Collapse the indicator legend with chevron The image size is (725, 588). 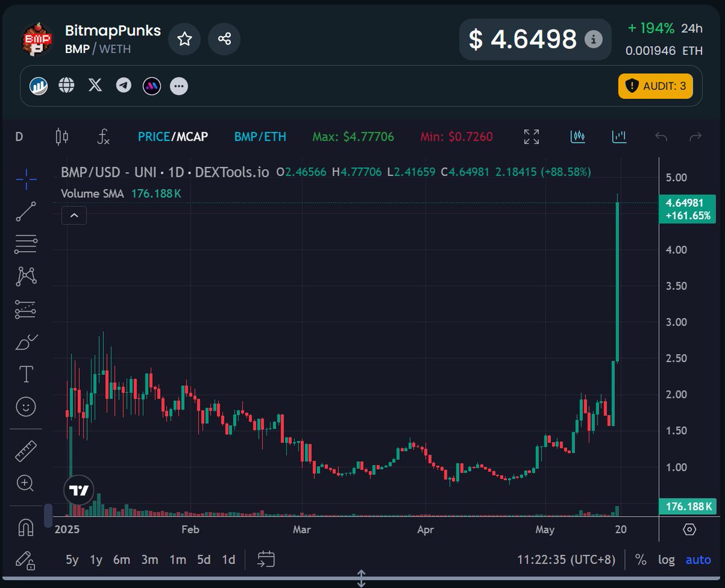(x=74, y=215)
